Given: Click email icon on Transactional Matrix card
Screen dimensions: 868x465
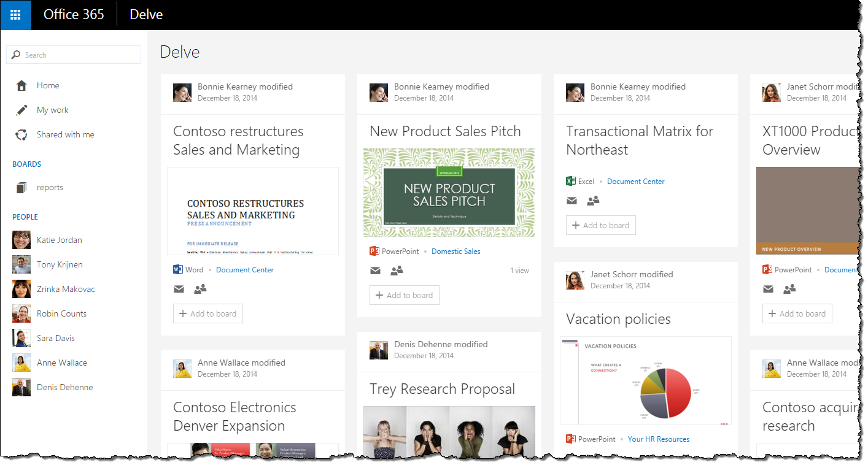Looking at the screenshot, I should (x=572, y=201).
